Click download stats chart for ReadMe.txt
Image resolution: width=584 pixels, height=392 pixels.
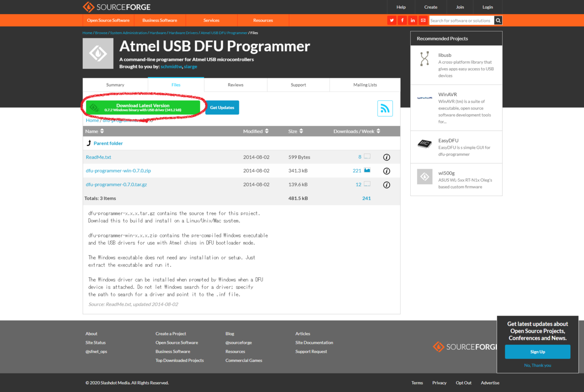click(x=367, y=157)
